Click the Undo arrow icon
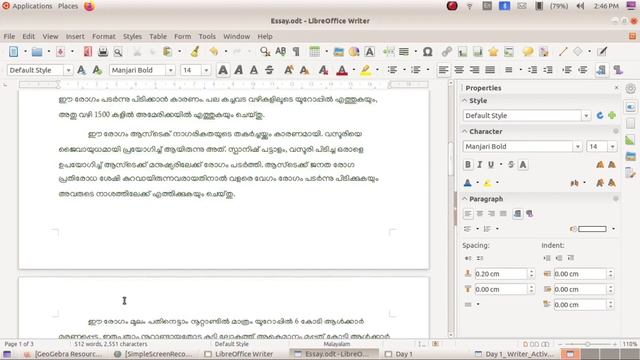The image size is (640, 360). [x=213, y=51]
